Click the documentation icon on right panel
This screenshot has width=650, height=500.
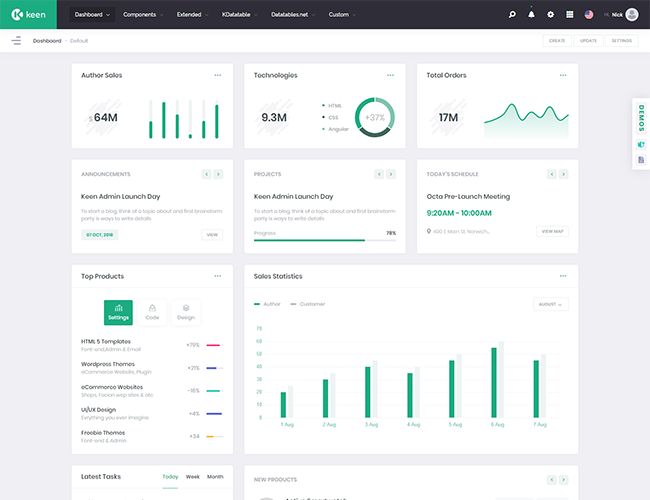641,160
